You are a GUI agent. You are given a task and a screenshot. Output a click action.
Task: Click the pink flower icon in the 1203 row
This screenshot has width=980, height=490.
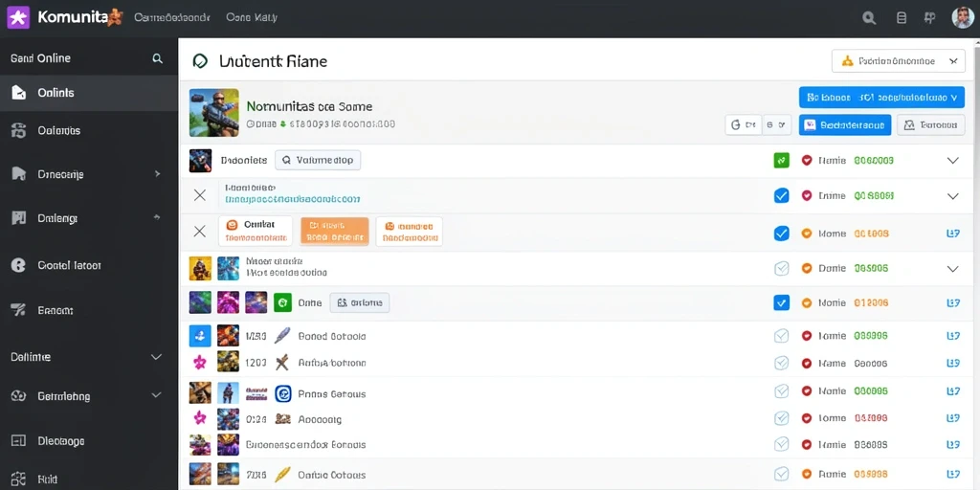(x=200, y=362)
